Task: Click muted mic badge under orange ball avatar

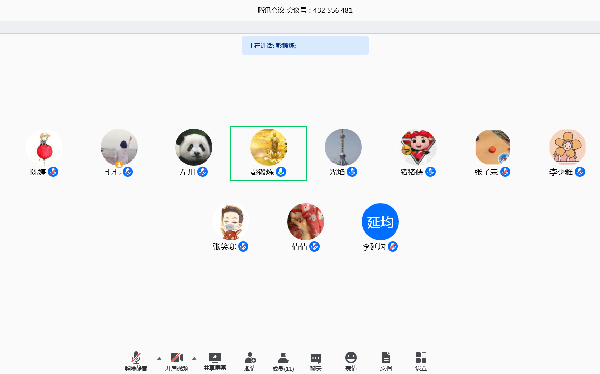Action: pos(505,172)
